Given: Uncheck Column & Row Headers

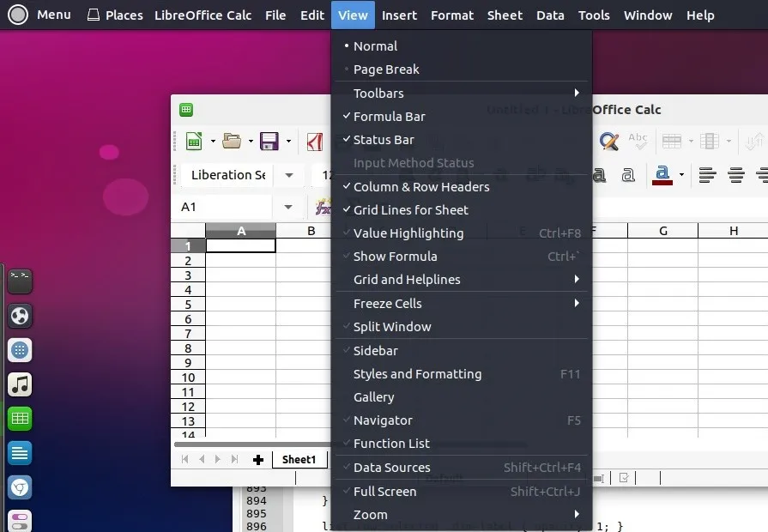Looking at the screenshot, I should point(420,186).
